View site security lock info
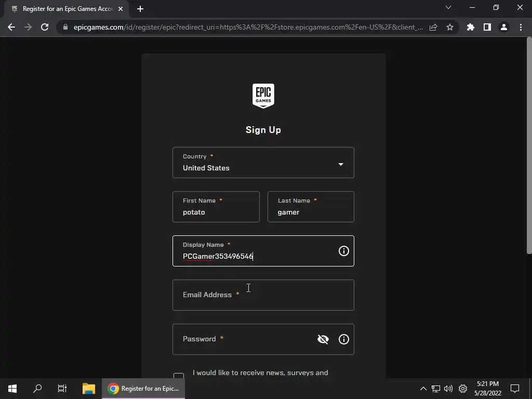This screenshot has width=532, height=399. click(x=65, y=27)
